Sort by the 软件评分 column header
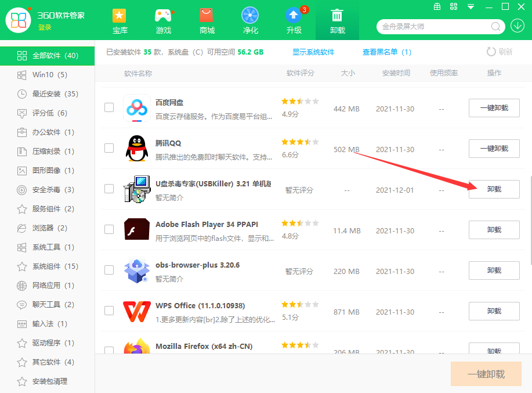The width and height of the screenshot is (532, 393). [x=301, y=73]
